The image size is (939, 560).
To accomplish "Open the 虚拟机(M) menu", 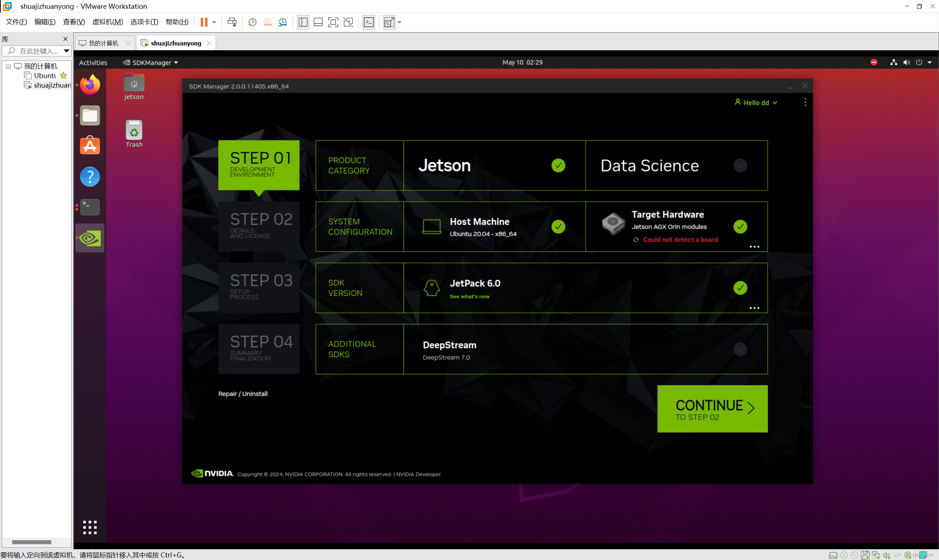I will click(107, 22).
